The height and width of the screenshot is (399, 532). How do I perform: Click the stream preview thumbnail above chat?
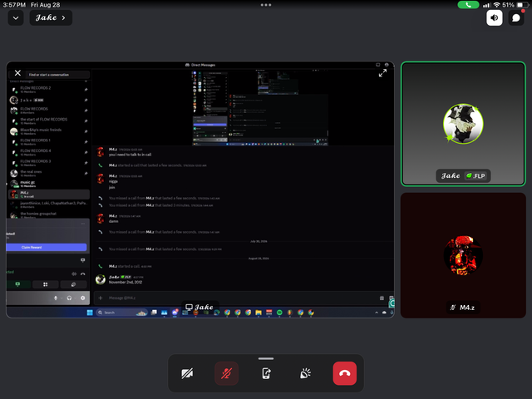point(260,108)
